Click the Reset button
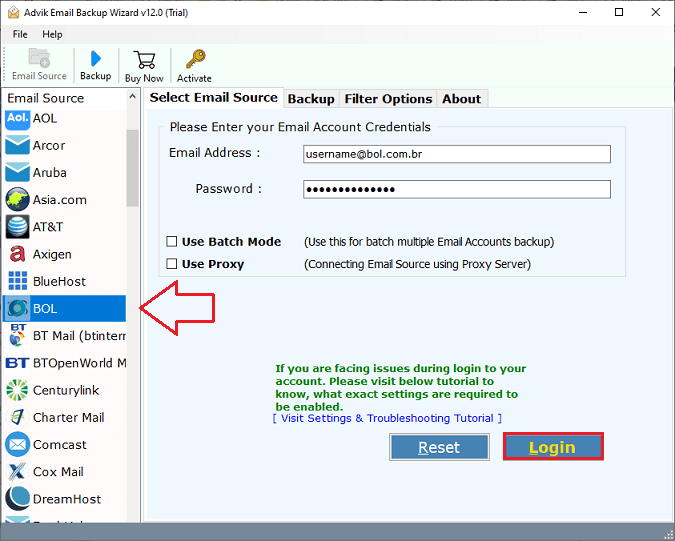The height and width of the screenshot is (541, 675). 439,447
